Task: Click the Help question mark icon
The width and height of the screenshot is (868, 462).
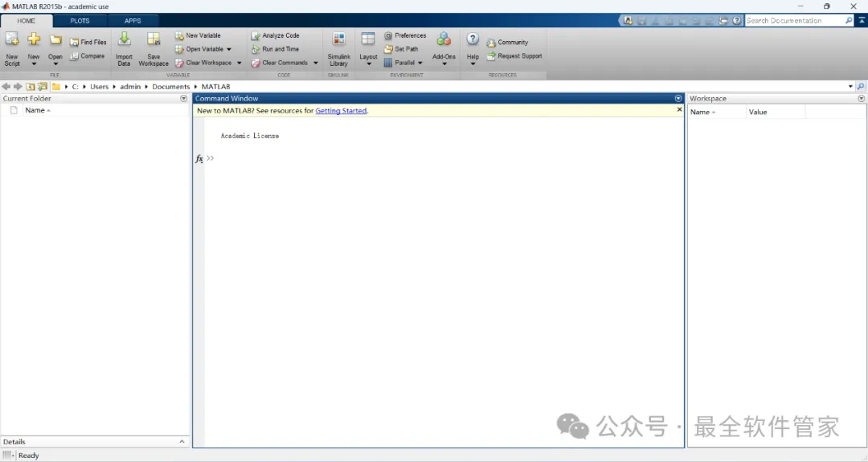Action: point(473,39)
